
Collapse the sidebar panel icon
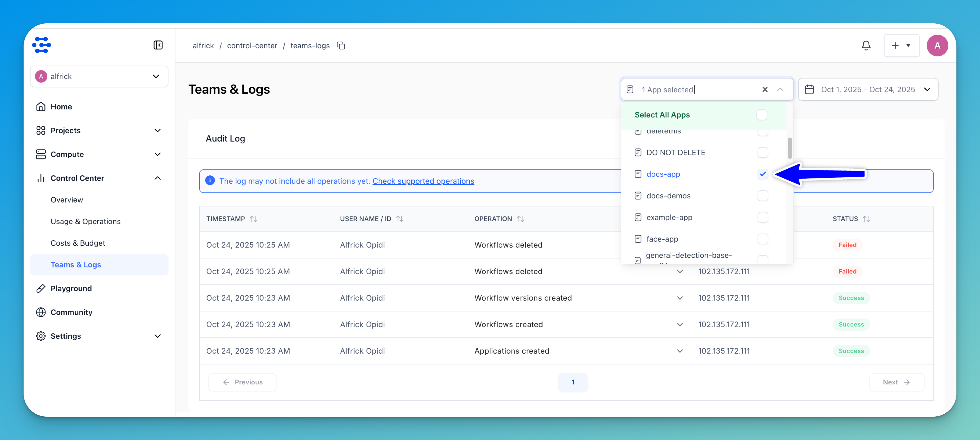[158, 45]
